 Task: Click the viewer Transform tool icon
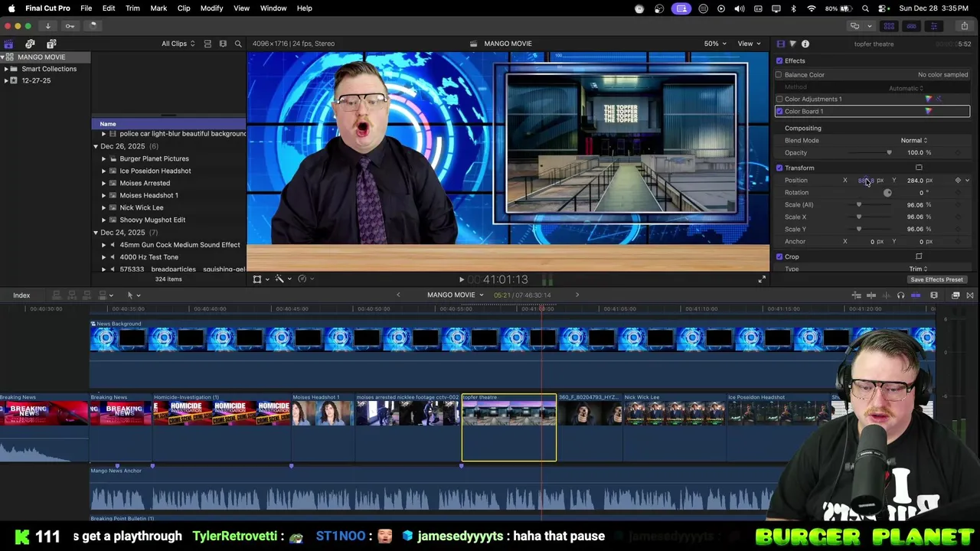point(257,279)
